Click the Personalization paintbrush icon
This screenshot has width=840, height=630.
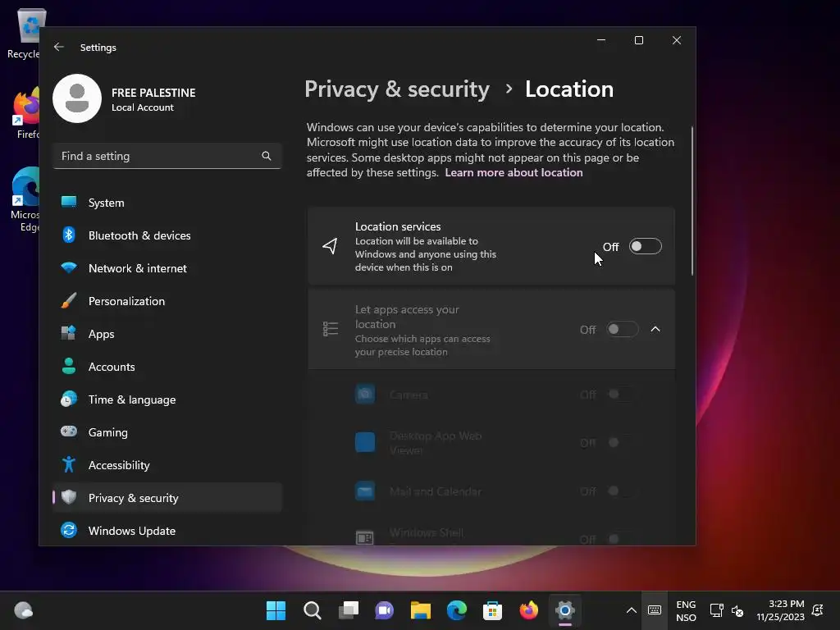click(69, 300)
